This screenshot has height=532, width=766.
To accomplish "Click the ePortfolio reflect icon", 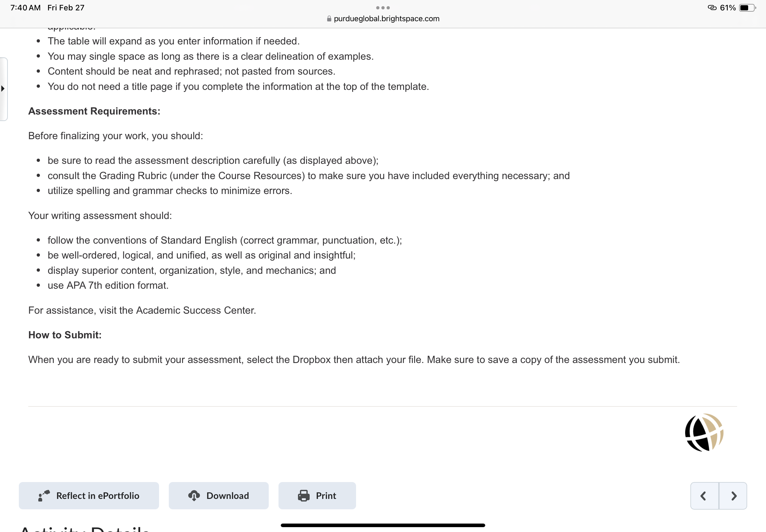I will (44, 496).
